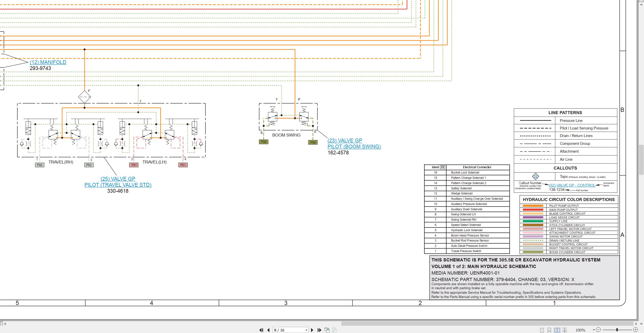
Task: Click the Pb1 port tag
Action: [183, 165]
